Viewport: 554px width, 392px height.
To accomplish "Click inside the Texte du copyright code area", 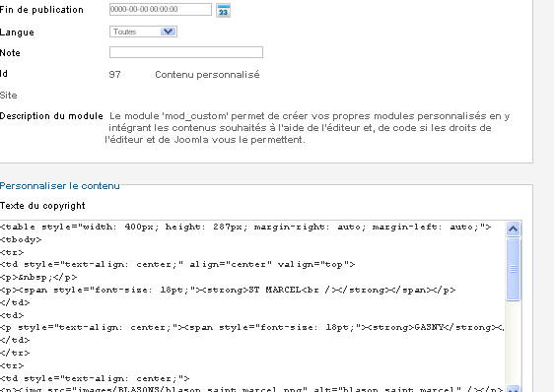I will pyautogui.click(x=252, y=306).
